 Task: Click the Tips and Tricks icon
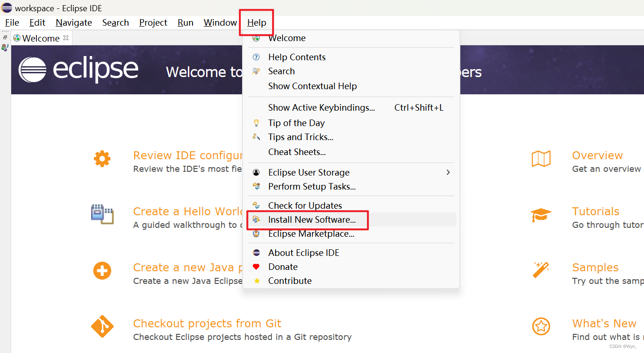[x=256, y=137]
